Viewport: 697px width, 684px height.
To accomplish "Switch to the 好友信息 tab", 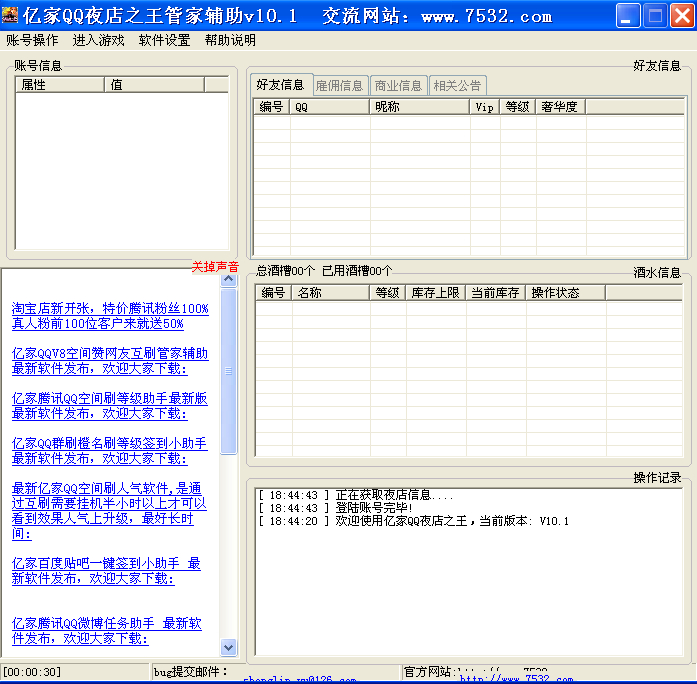I will point(281,84).
